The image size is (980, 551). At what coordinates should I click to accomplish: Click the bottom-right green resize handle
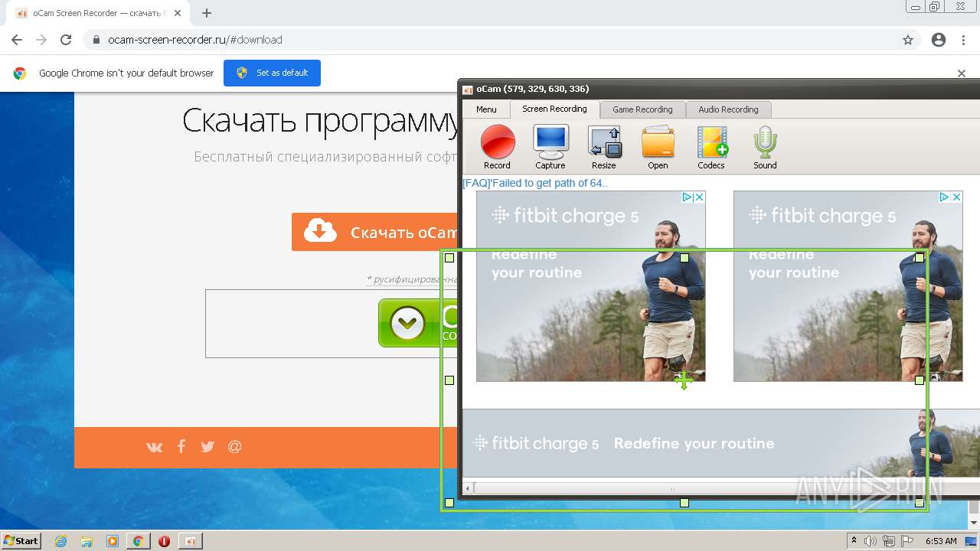[x=920, y=503]
